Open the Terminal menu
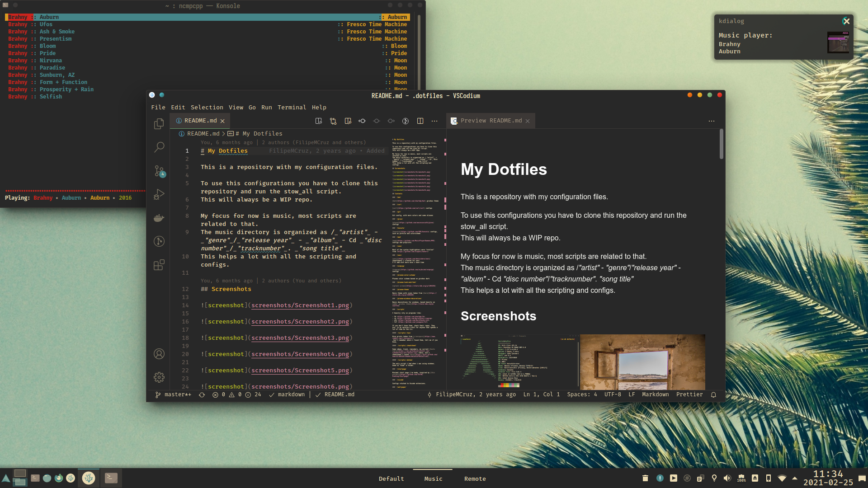This screenshot has width=868, height=488. click(292, 108)
